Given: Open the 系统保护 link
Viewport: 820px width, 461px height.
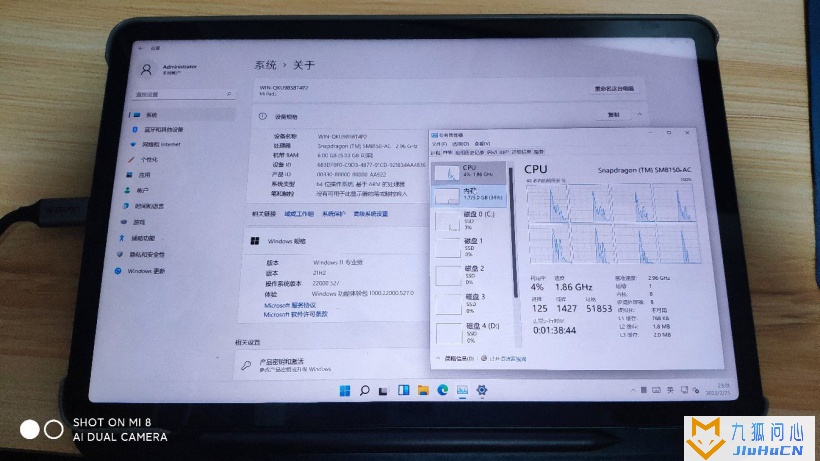Looking at the screenshot, I should tap(334, 214).
